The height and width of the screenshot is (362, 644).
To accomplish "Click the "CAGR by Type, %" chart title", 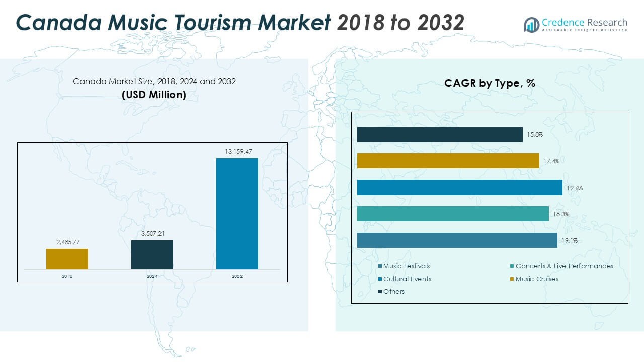I will click(489, 84).
